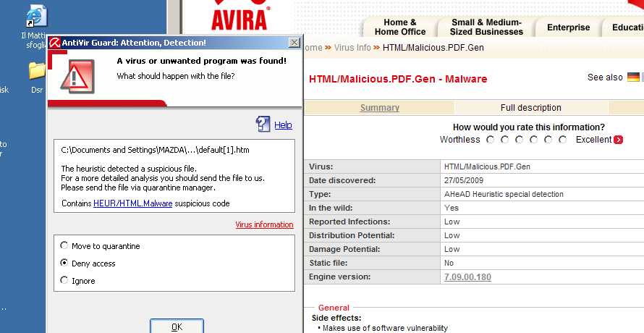
Task: Click the In the wild value Yes
Action: point(452,208)
